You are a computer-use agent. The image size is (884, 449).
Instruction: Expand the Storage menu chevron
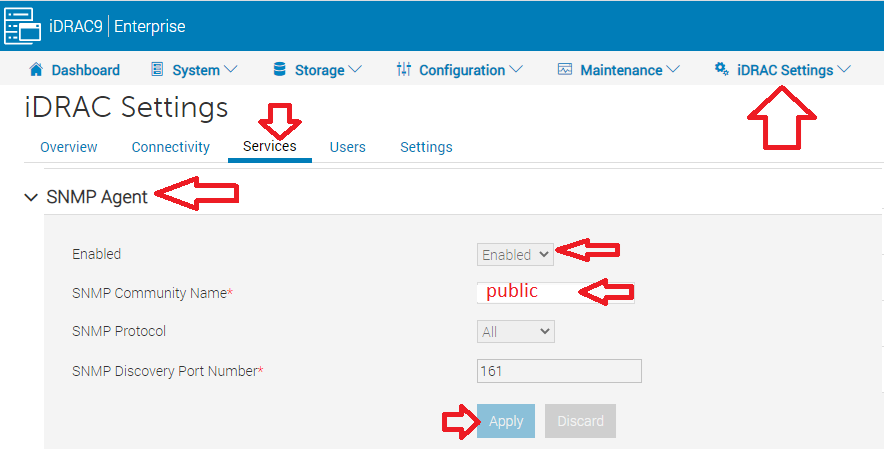355,69
